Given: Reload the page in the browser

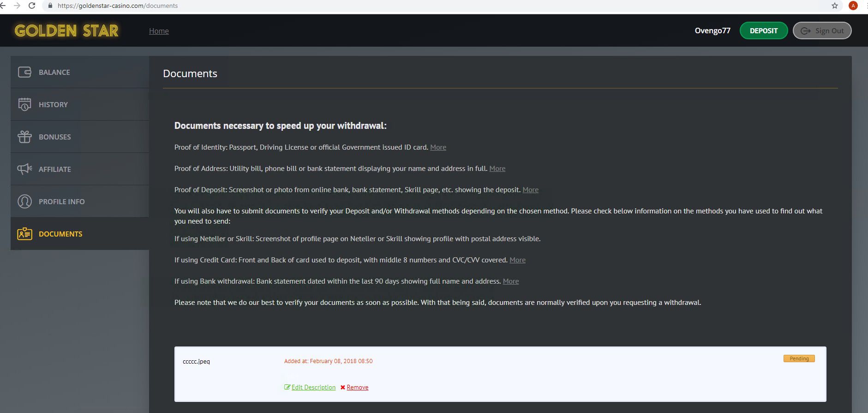Looking at the screenshot, I should (32, 6).
